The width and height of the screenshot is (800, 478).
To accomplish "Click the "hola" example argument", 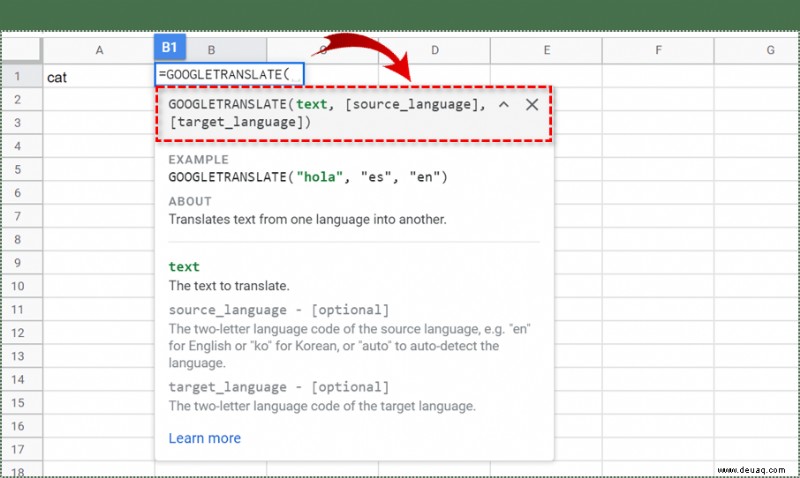I will [x=320, y=177].
